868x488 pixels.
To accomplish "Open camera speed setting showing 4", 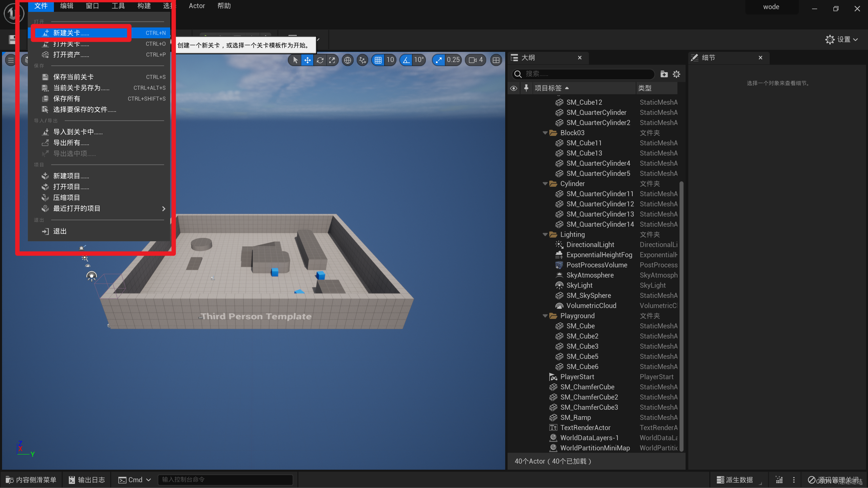I will click(475, 60).
